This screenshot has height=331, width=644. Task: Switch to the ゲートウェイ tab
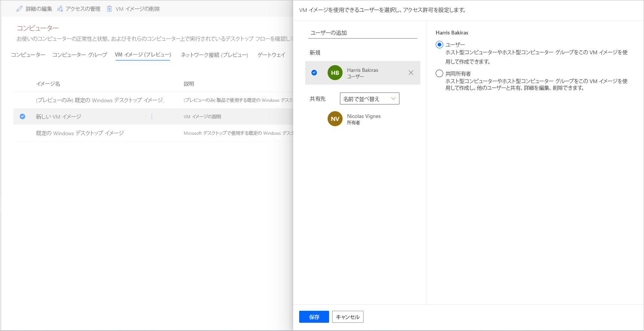click(272, 55)
